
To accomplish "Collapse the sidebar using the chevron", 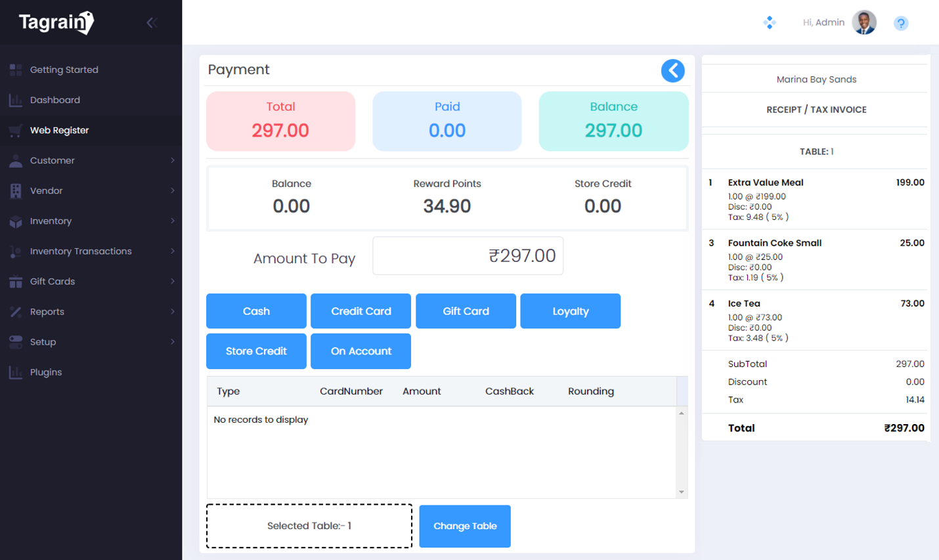I will click(x=151, y=22).
